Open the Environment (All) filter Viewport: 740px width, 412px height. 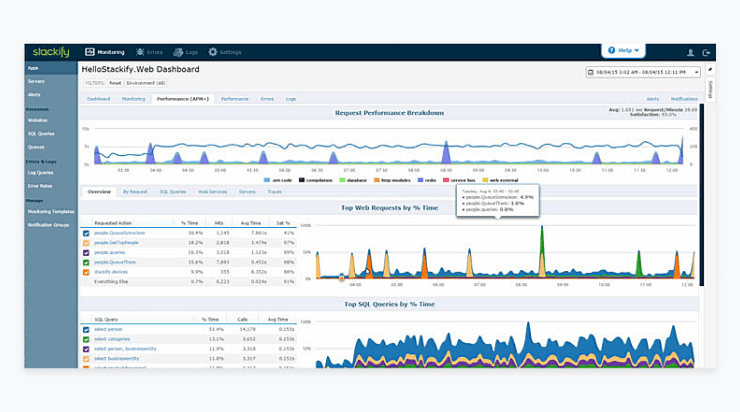click(x=146, y=83)
